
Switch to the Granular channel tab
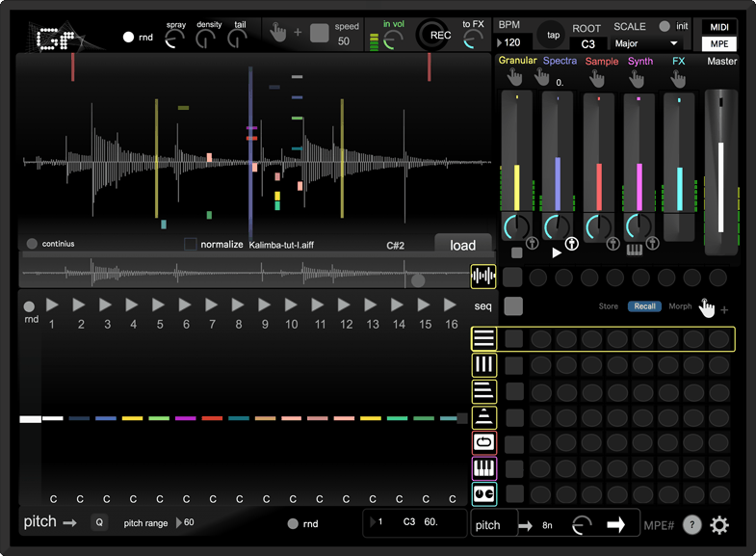click(517, 62)
